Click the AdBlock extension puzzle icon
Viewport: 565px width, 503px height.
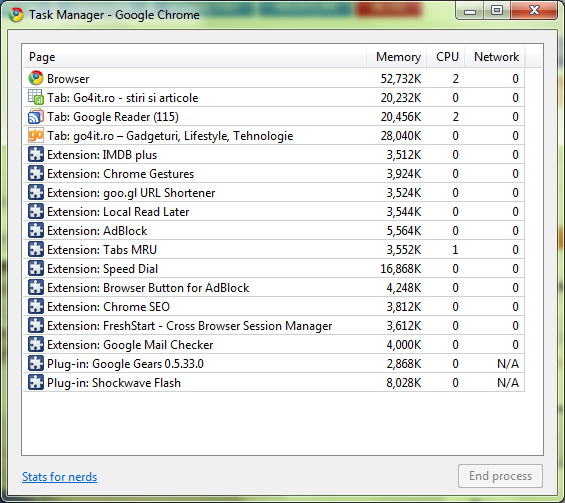[36, 231]
